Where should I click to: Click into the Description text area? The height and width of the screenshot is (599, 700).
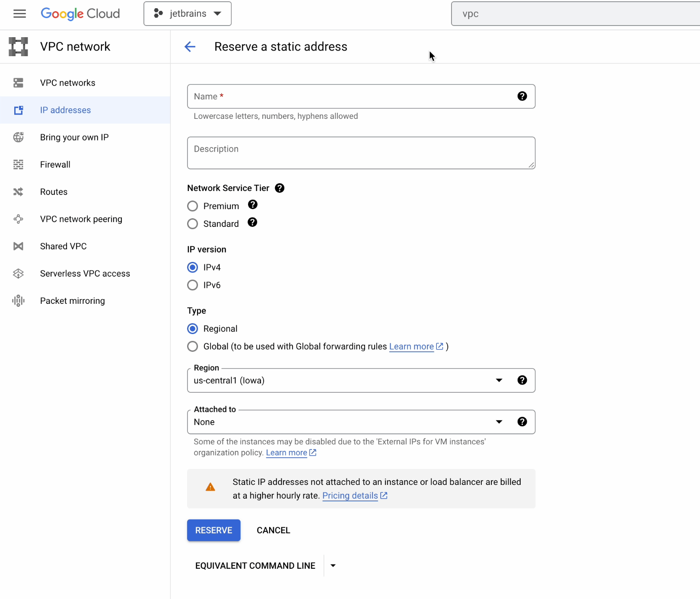[361, 153]
